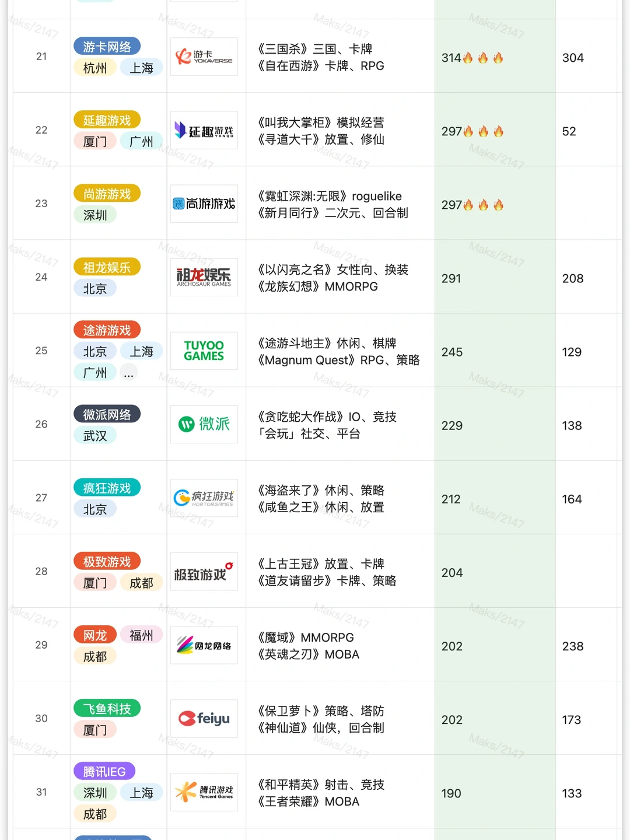
Task: Open the feiyu logo image
Action: tap(204, 718)
